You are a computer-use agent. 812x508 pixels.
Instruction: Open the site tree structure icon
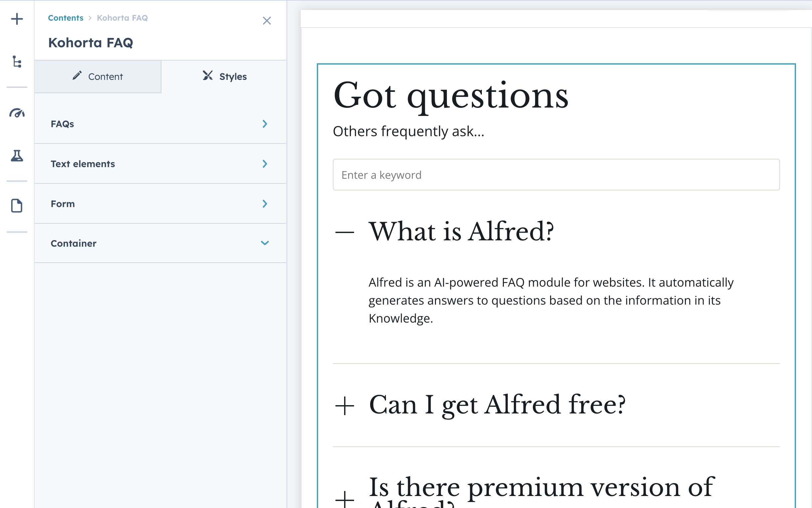click(x=17, y=62)
